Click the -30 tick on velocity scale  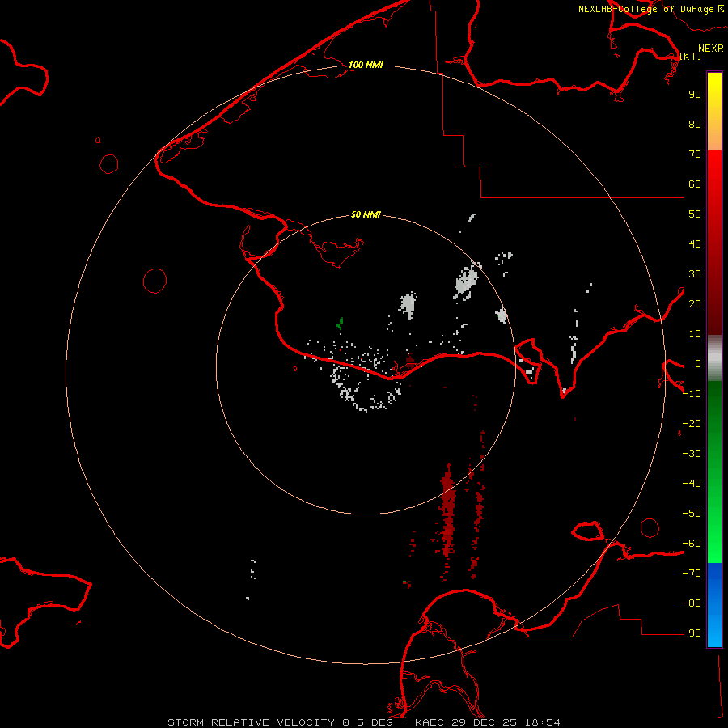coord(692,454)
